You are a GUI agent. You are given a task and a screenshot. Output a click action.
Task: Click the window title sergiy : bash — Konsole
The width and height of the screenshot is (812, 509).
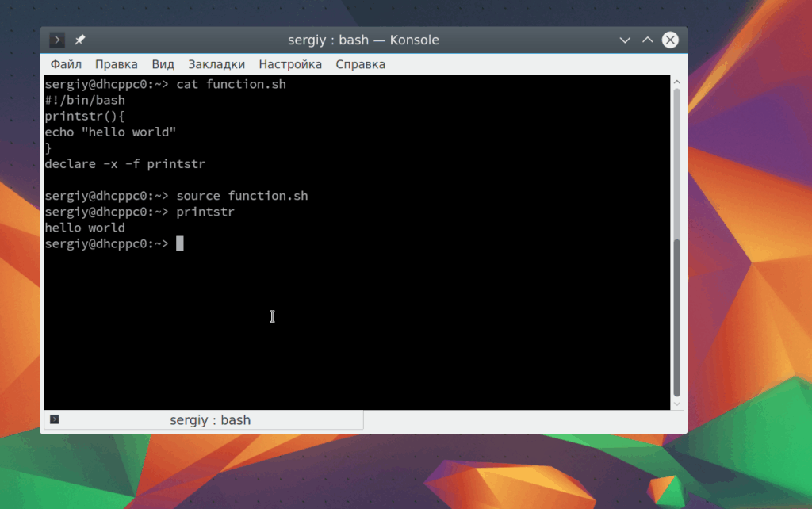(x=363, y=40)
